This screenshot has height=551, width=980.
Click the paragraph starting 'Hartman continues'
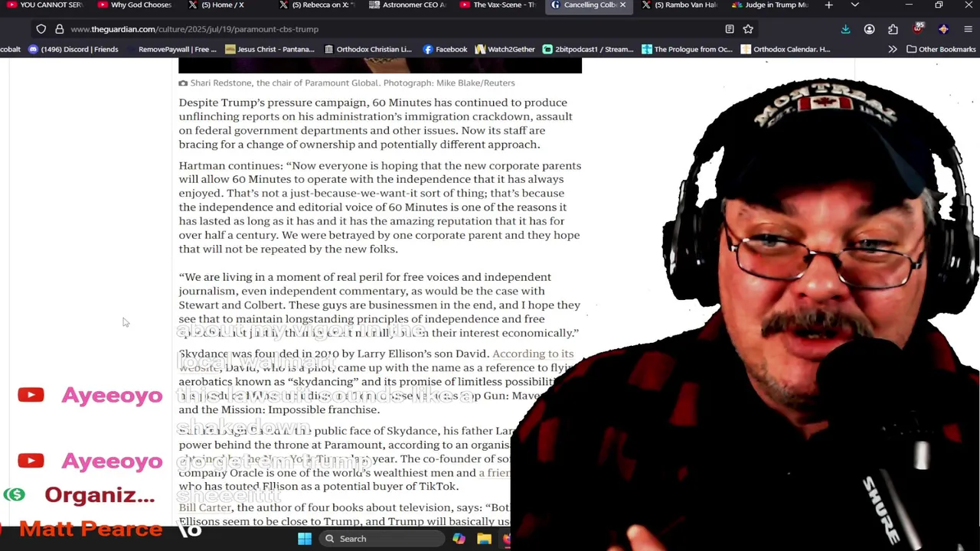point(380,207)
